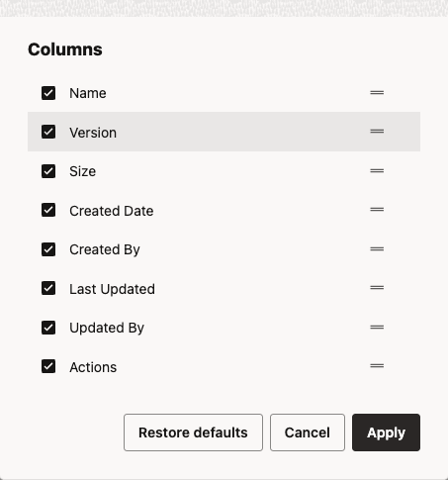Screen dimensions: 448x480
Task: Select the drag handle for Created Date
Action: (377, 210)
